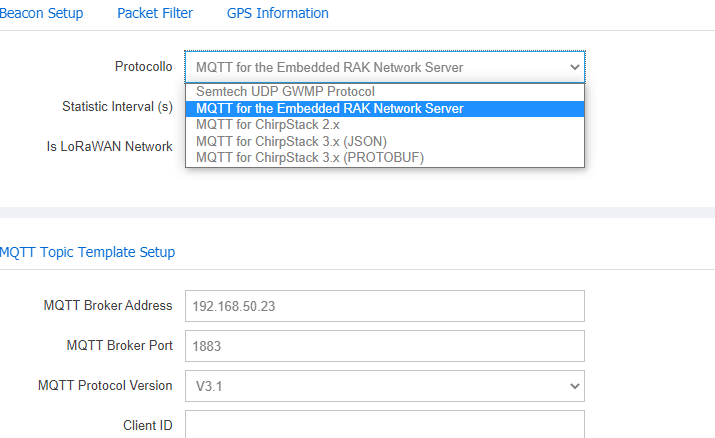The width and height of the screenshot is (715, 438).
Task: Click the Statistic Interval (s) label
Action: [x=117, y=106]
